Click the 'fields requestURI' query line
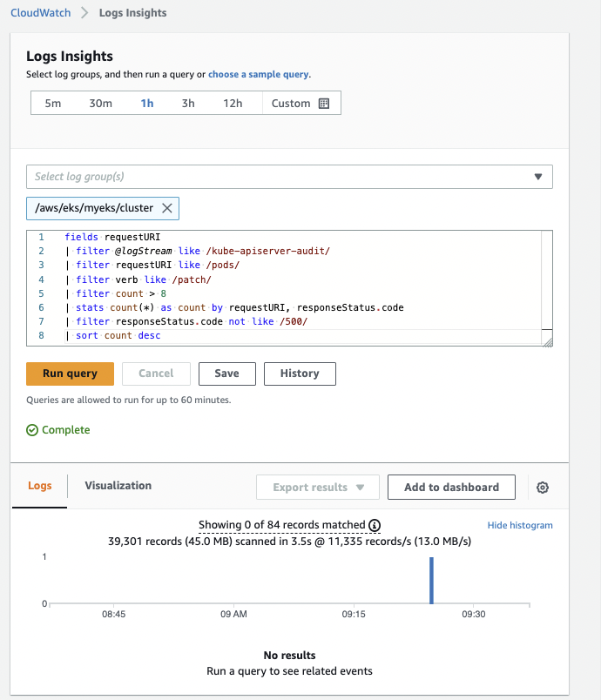This screenshot has width=601, height=700. [x=112, y=237]
